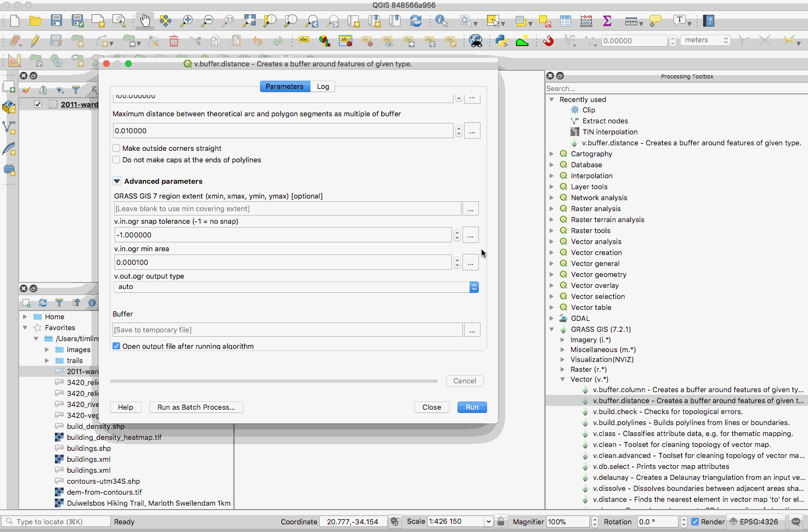Open the Attribute Table icon

pyautogui.click(x=566, y=21)
